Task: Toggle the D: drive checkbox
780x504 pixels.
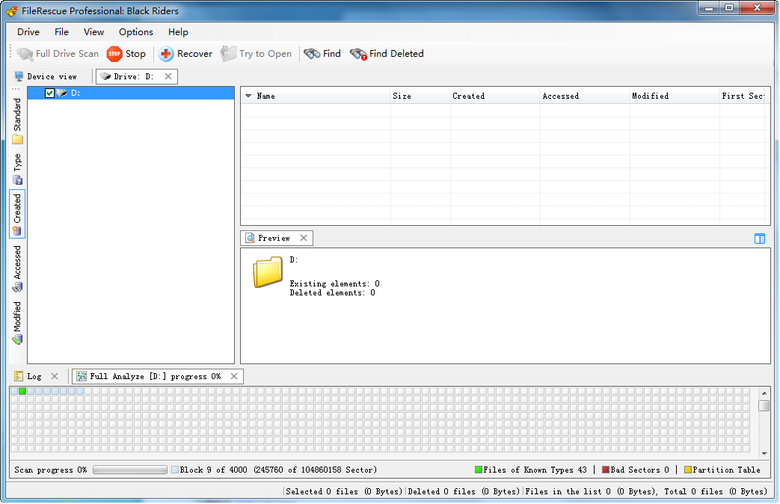Action: 50,93
